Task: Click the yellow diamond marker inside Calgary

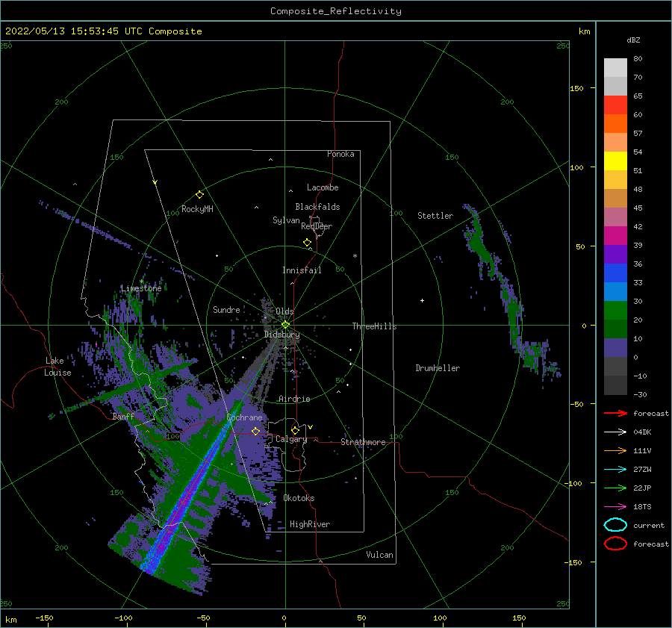Action: (x=295, y=430)
